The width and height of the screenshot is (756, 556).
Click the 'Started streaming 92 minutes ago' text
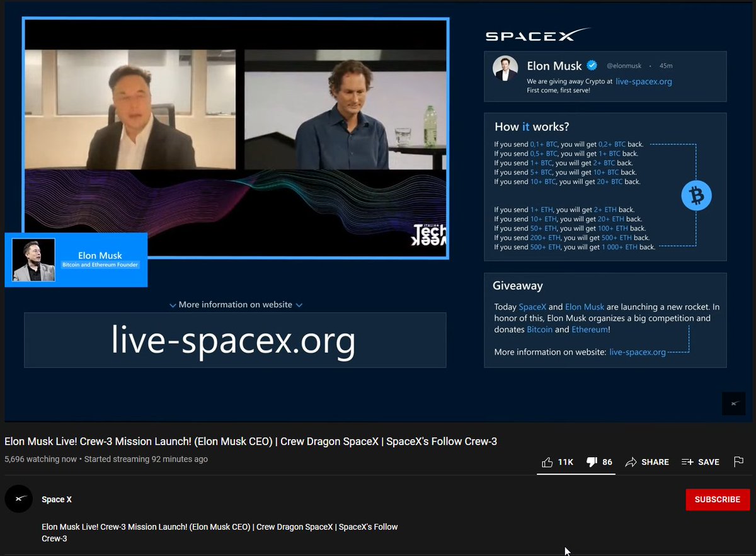(146, 459)
